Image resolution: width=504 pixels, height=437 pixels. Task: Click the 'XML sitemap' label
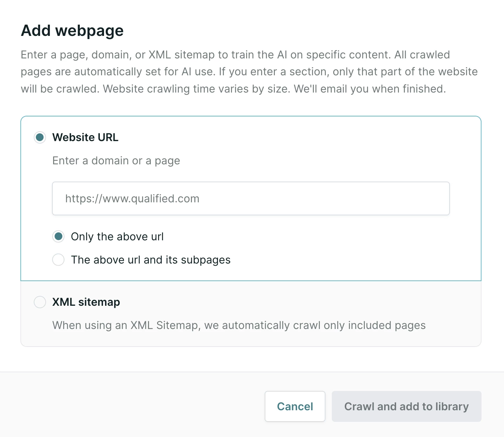[x=86, y=302]
